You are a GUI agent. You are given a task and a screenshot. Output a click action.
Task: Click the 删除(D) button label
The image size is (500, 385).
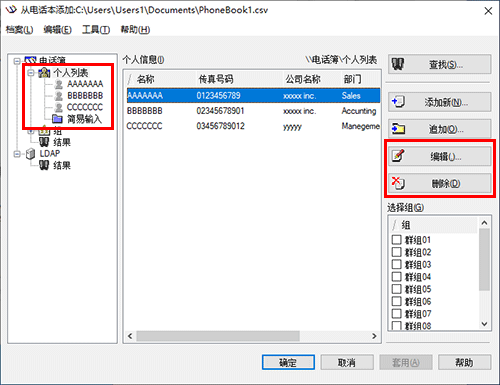(446, 183)
